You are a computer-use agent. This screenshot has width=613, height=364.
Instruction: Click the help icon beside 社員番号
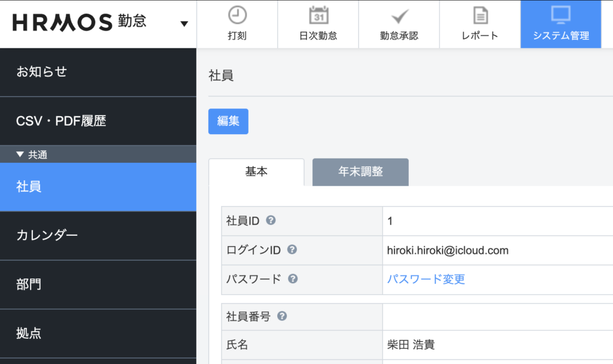pos(282,316)
